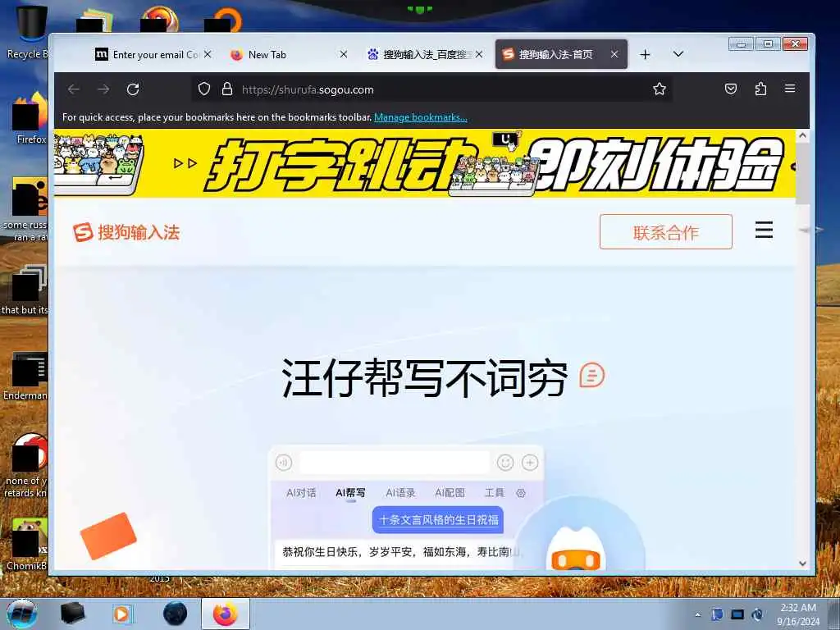This screenshot has height=630, width=840.
Task: Click the Firefox forward arrow
Action: click(x=103, y=89)
